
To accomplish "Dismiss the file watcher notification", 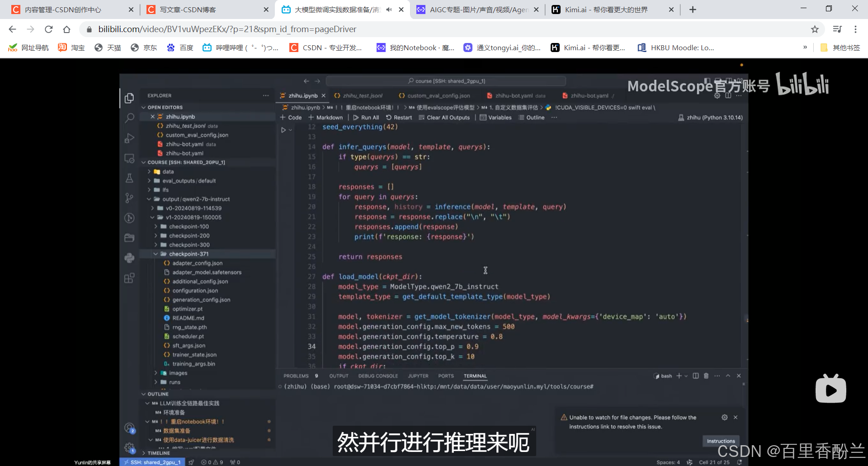I will click(x=736, y=417).
